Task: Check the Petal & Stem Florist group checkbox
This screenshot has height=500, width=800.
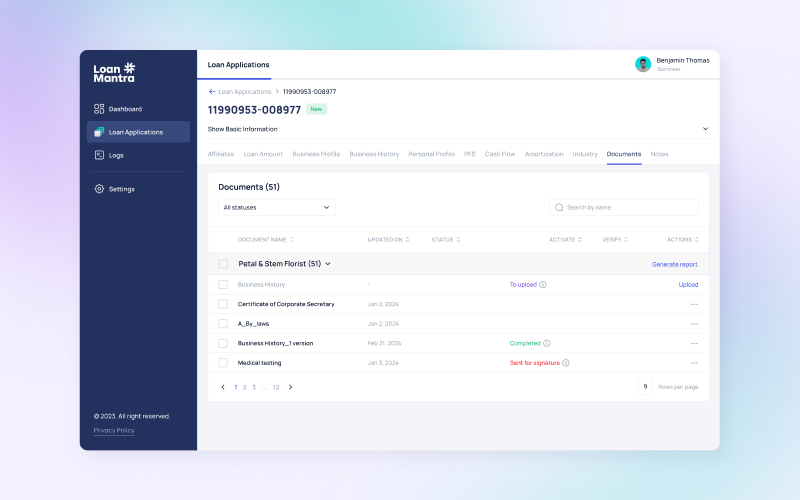Action: pos(223,264)
